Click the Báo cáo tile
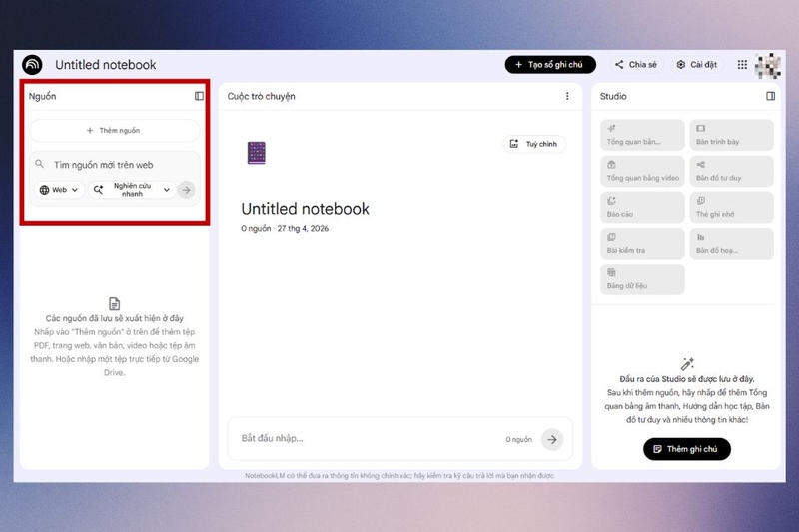 coord(642,207)
